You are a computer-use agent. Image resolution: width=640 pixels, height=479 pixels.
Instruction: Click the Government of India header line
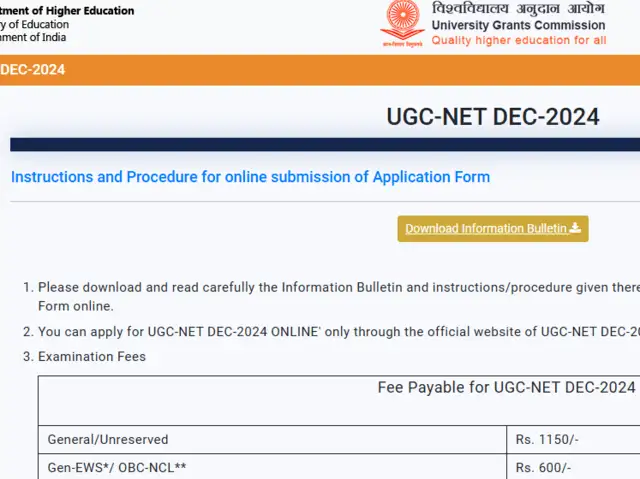tap(35, 38)
